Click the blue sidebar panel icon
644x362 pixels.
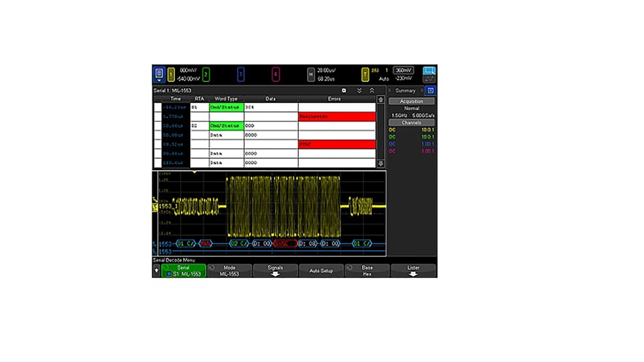pos(430,91)
